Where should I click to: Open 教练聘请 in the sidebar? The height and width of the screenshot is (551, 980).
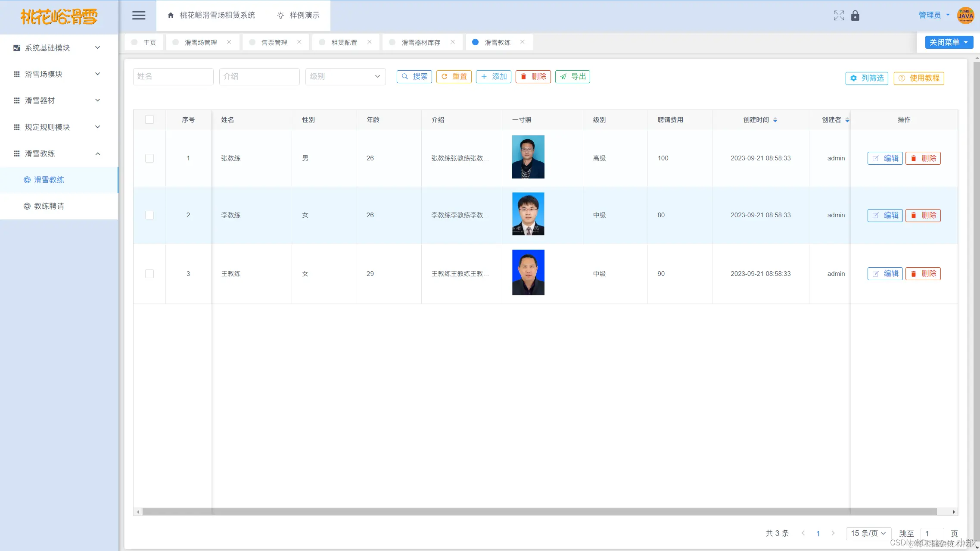tap(49, 206)
